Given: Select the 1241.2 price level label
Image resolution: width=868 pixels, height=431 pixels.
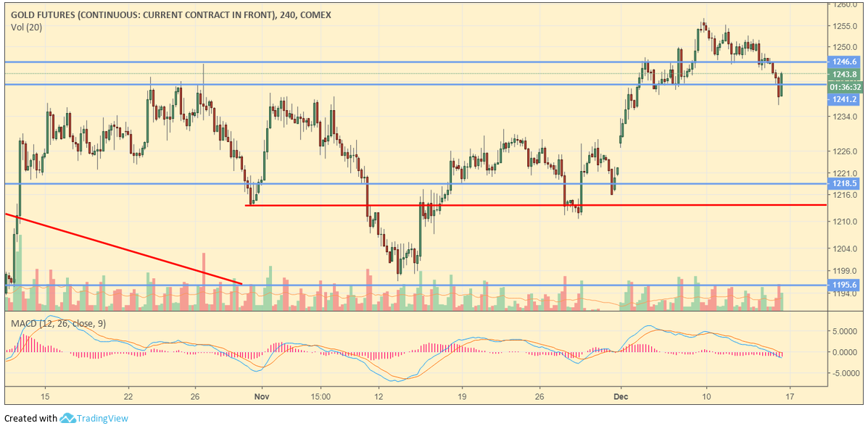Looking at the screenshot, I should coord(846,99).
